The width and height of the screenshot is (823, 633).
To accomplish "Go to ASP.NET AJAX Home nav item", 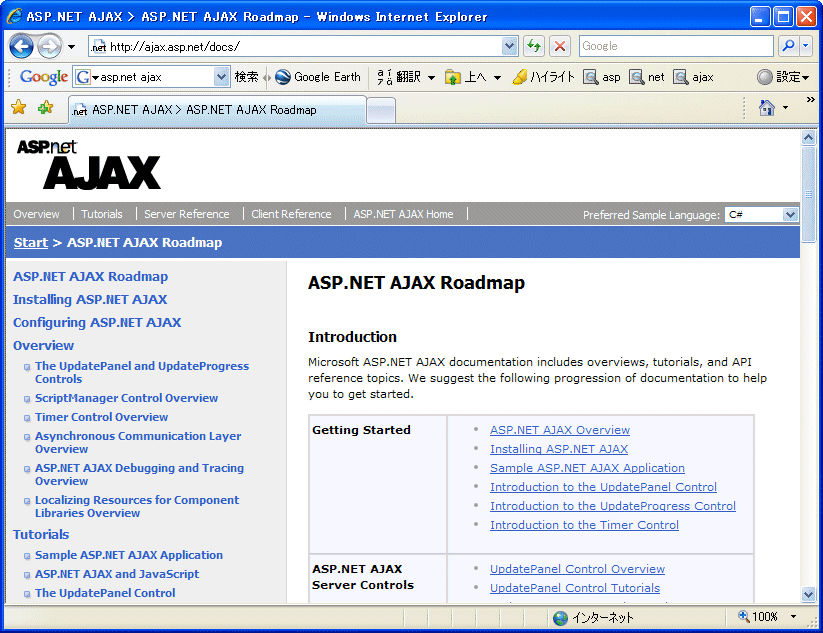I will (x=403, y=214).
